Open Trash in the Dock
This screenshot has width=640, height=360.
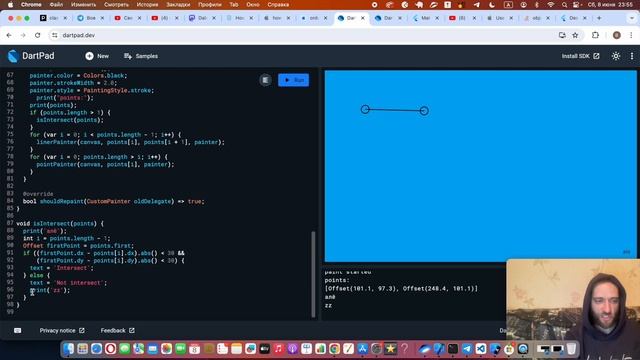coord(571,349)
